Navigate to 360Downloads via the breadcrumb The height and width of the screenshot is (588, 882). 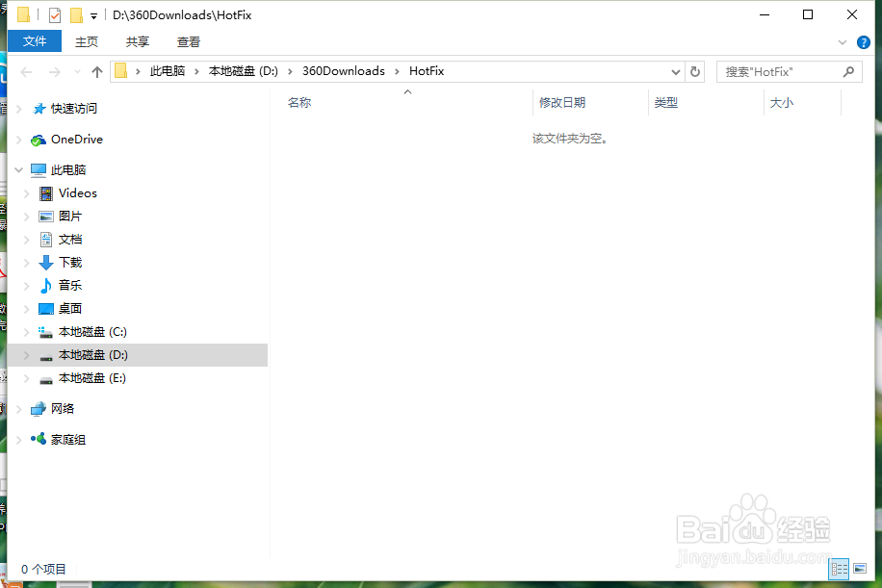click(x=344, y=70)
